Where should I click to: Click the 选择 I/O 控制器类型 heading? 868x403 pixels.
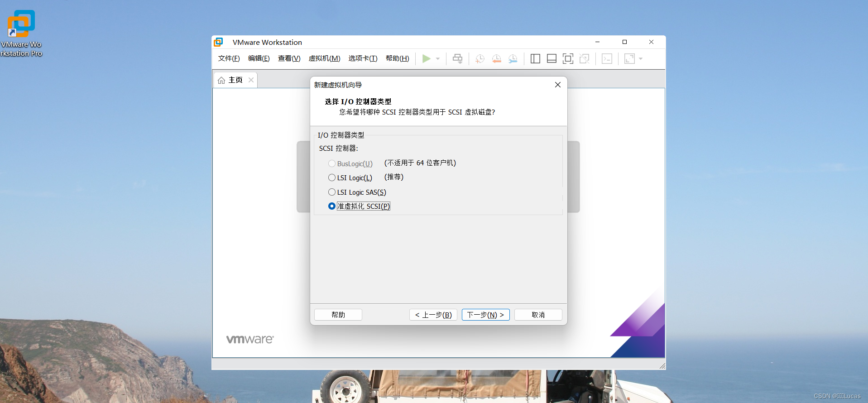click(x=358, y=101)
